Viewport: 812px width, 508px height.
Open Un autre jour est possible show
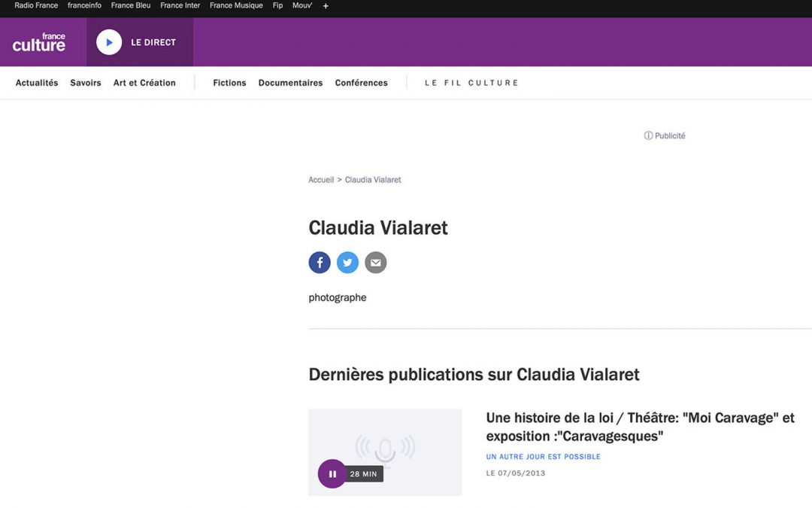click(x=543, y=457)
